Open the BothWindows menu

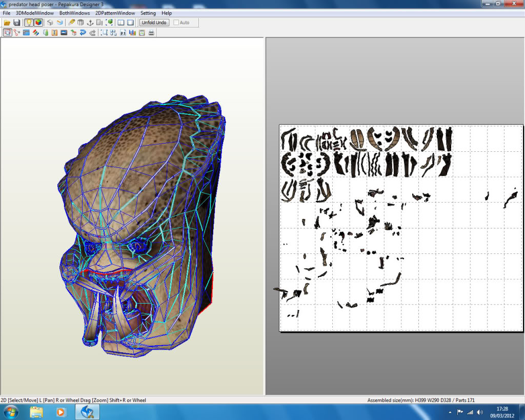75,13
